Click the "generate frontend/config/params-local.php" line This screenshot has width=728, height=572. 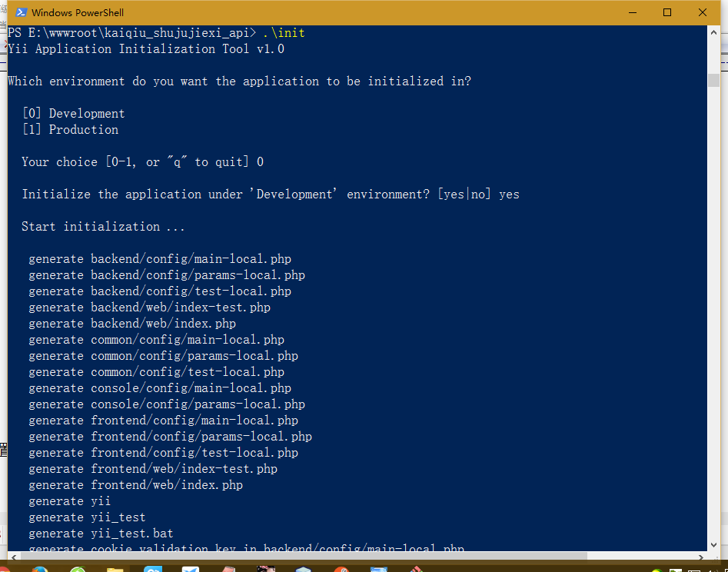point(170,437)
